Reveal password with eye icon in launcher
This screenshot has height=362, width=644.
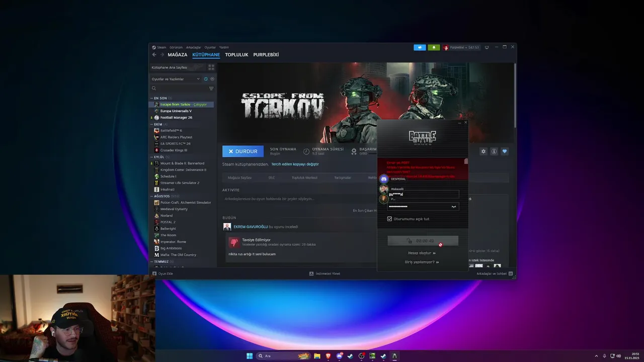click(x=453, y=207)
